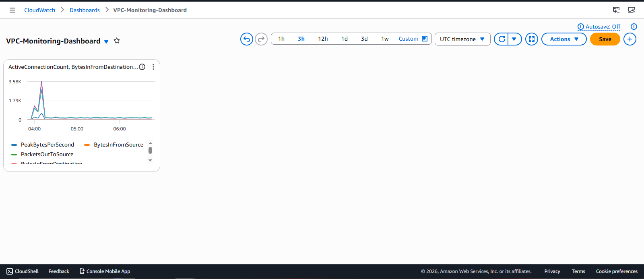
Task: Click the legend scrollbar thumb
Action: [150, 150]
